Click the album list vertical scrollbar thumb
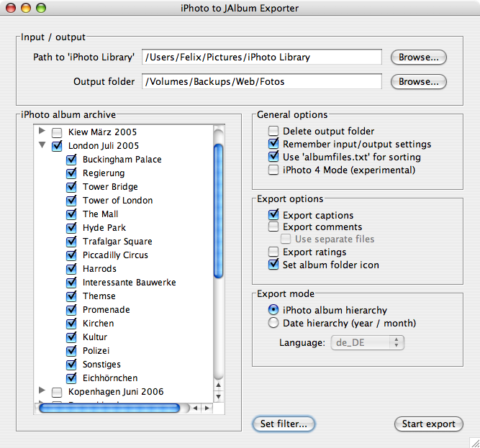Image resolution: width=480 pixels, height=448 pixels. [218, 211]
